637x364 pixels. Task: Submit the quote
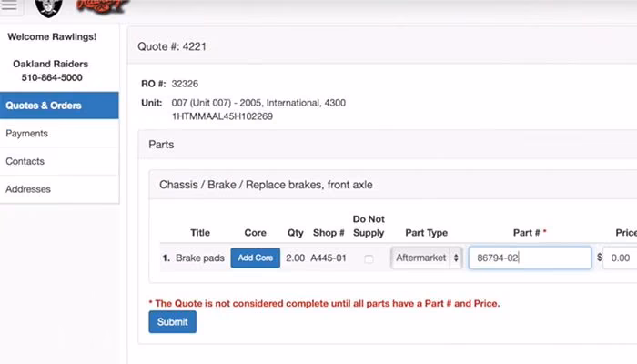tap(172, 322)
